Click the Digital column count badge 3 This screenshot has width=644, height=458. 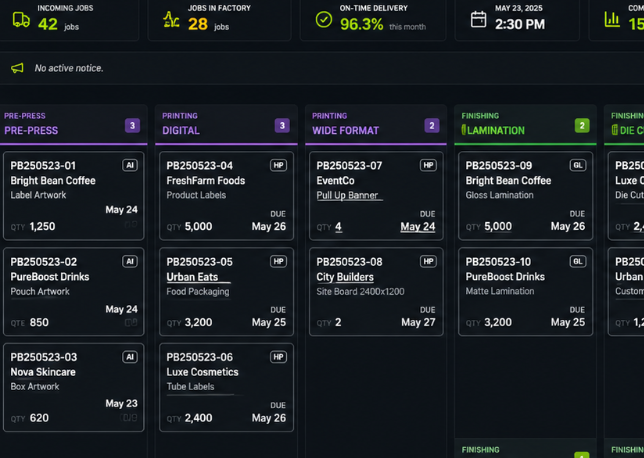coord(282,126)
